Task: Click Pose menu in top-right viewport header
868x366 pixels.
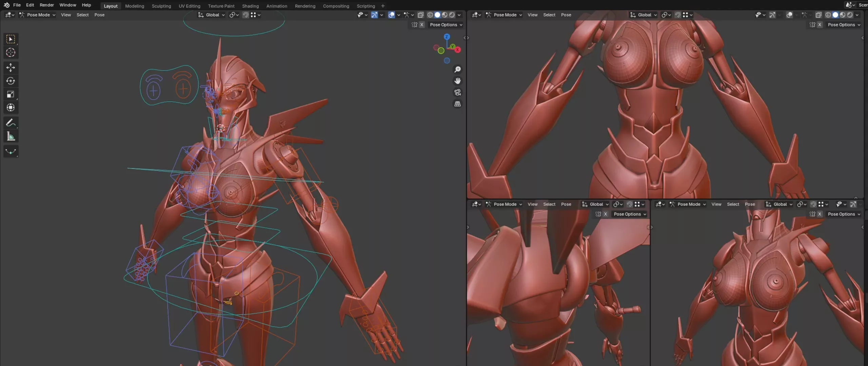Action: click(x=566, y=15)
